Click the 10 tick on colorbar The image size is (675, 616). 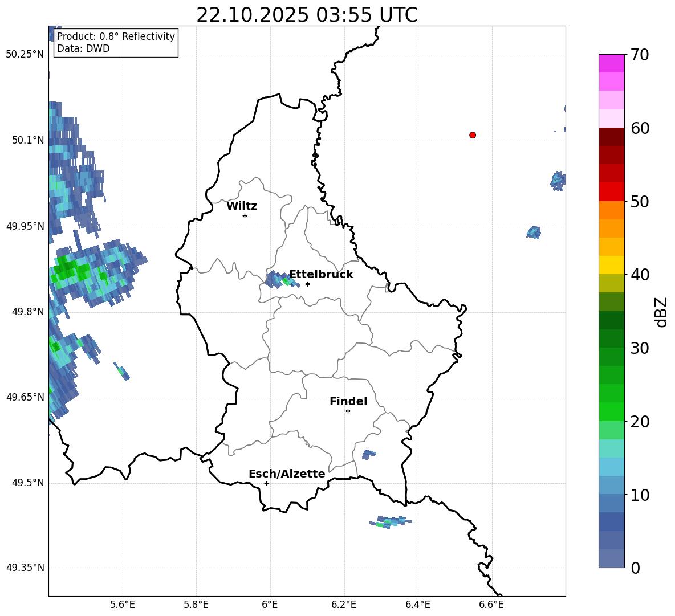click(640, 495)
